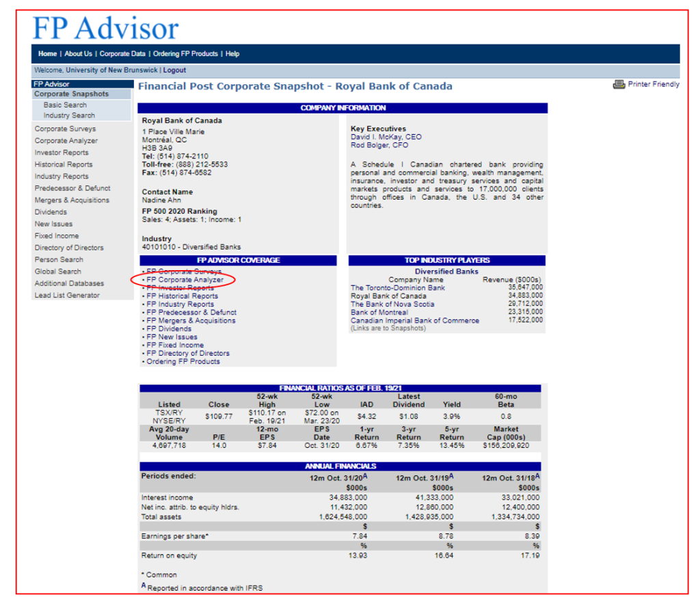Open Royal Bank of Canada industry player link
700x597 pixels.
(388, 296)
